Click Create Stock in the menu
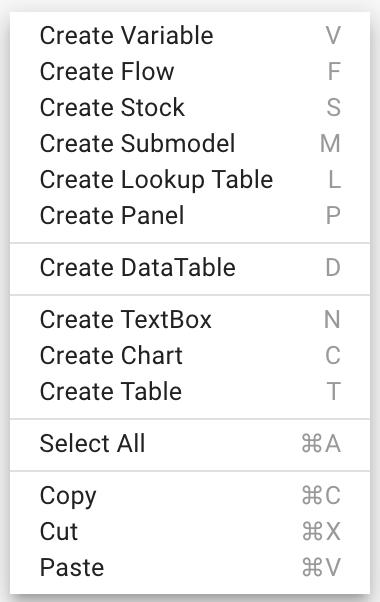The width and height of the screenshot is (380, 602). (x=190, y=107)
